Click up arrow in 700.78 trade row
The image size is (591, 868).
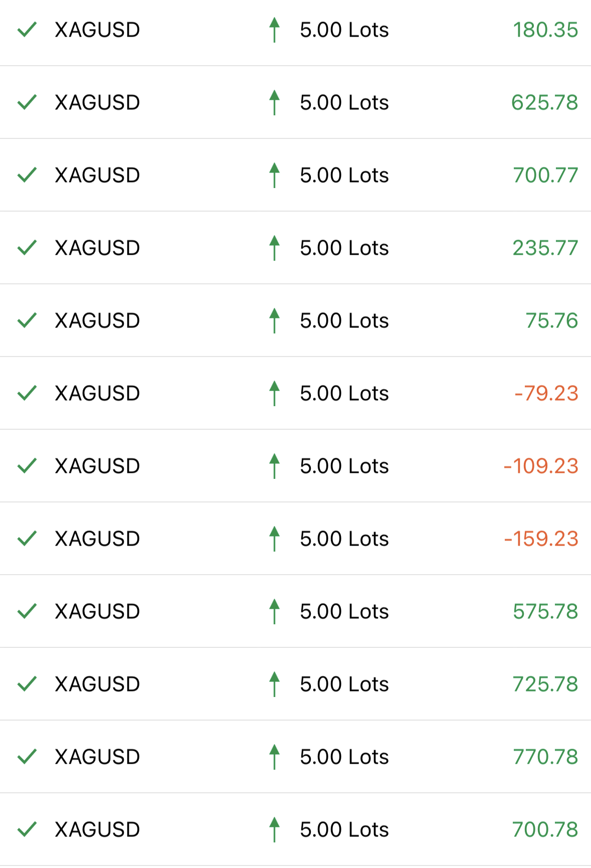pos(274,830)
